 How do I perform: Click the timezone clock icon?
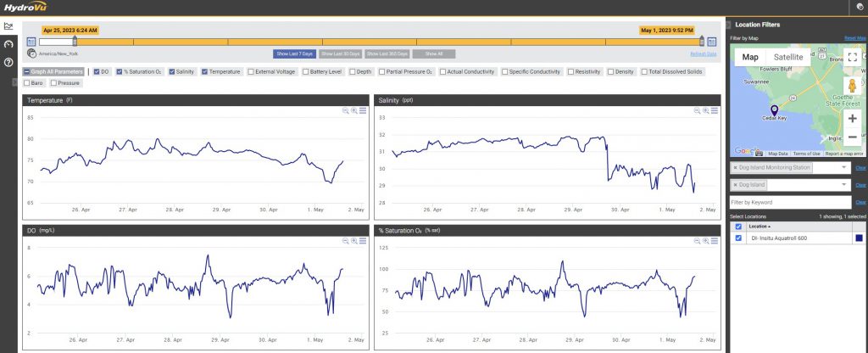[31, 53]
